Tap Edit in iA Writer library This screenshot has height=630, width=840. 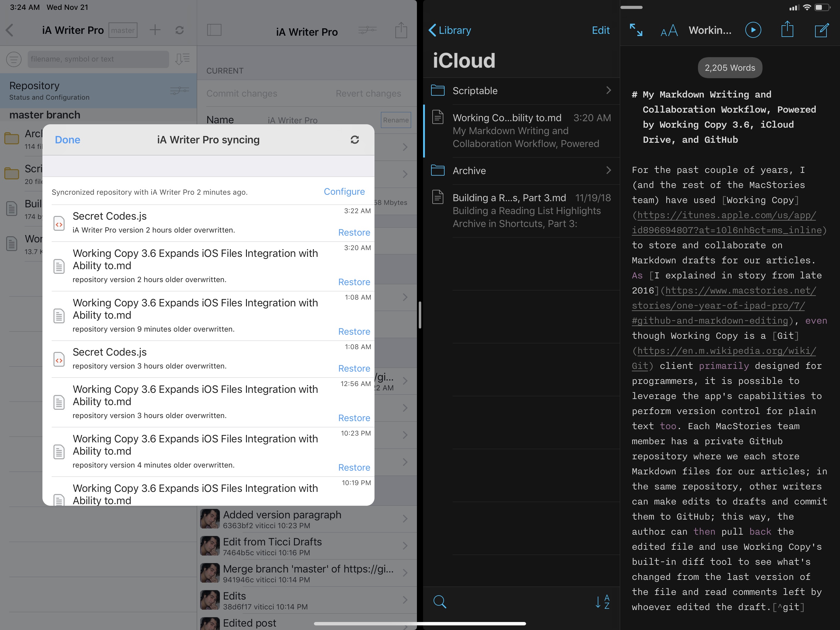600,30
